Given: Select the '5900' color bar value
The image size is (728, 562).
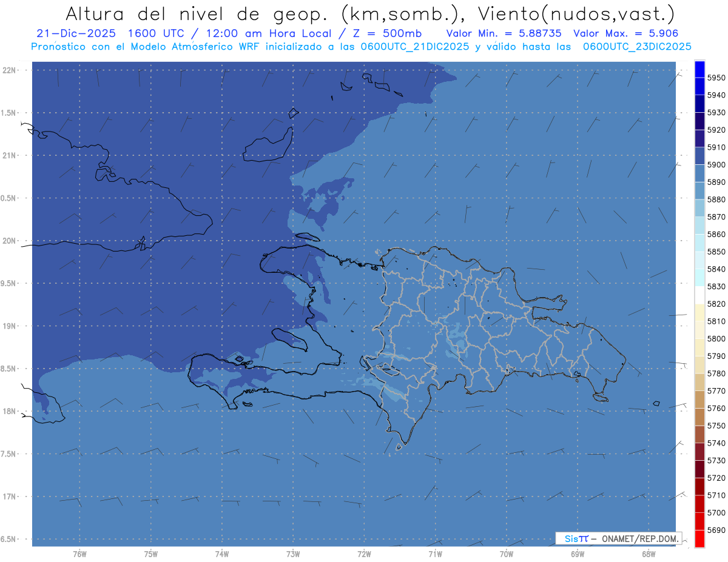Looking at the screenshot, I should [716, 165].
